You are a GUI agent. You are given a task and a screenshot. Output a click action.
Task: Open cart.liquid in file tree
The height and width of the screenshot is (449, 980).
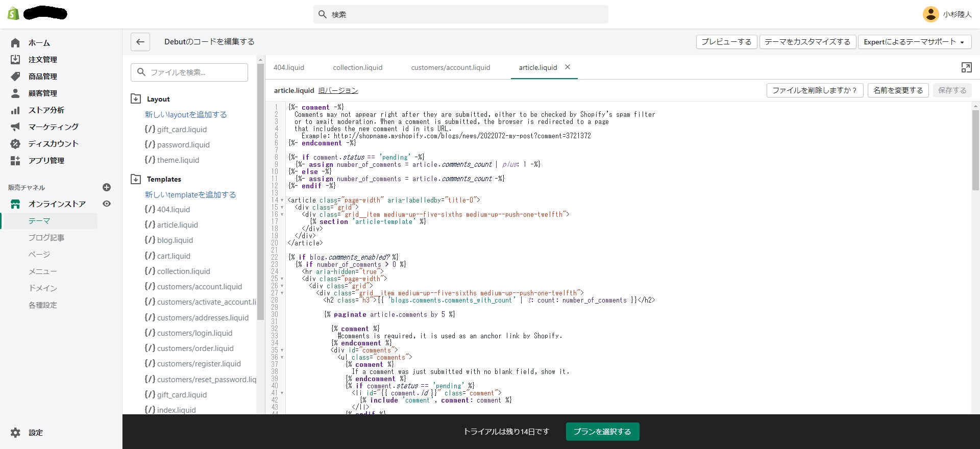coord(174,256)
